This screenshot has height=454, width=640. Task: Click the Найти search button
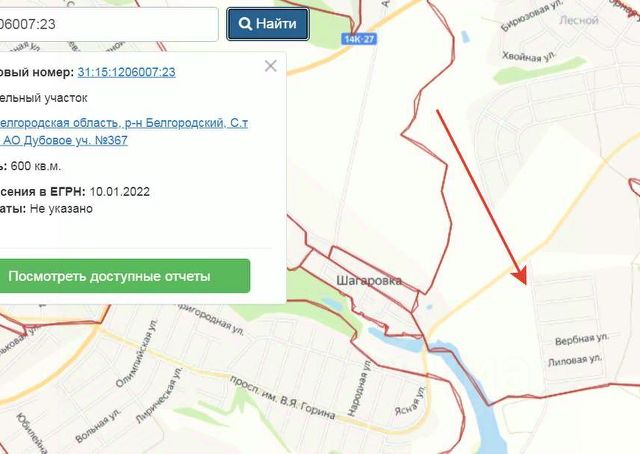click(x=268, y=24)
